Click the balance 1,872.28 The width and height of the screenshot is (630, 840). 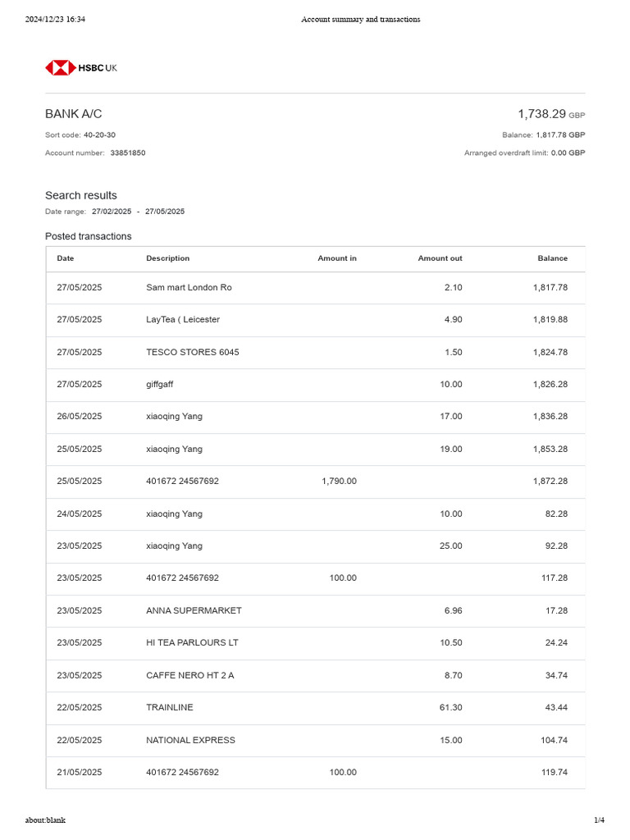550,482
